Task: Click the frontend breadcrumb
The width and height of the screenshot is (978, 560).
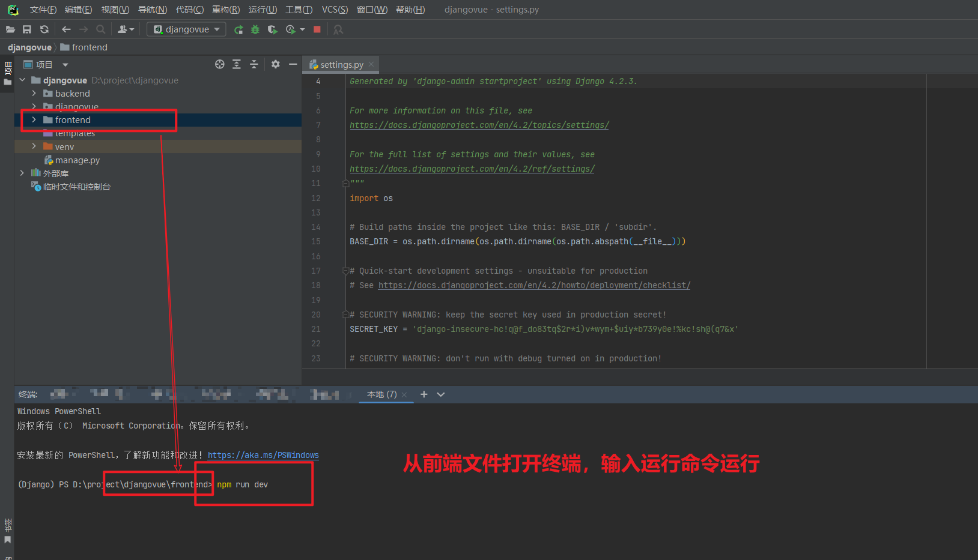Action: click(x=84, y=47)
